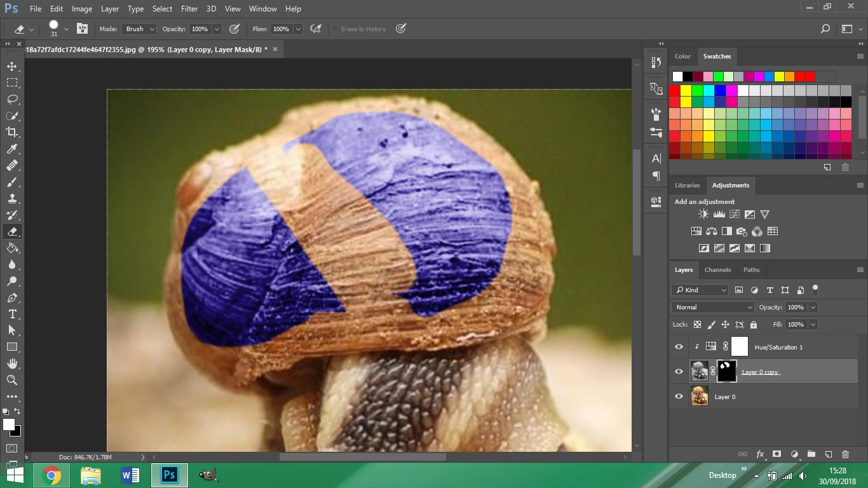Select the Hand tool
The width and height of the screenshot is (868, 488).
[12, 363]
